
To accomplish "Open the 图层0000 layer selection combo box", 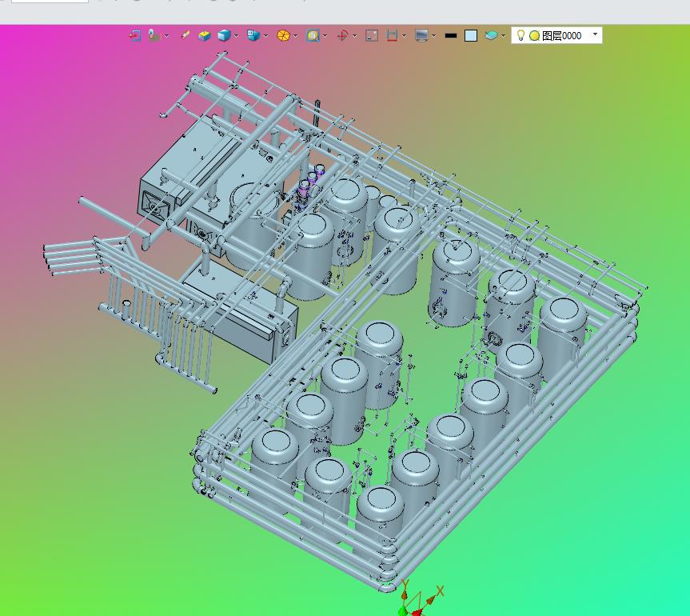I will tap(556, 35).
